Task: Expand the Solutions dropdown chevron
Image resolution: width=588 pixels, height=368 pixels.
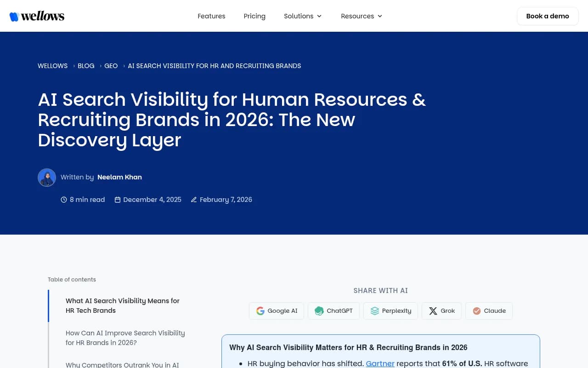Action: tap(319, 16)
